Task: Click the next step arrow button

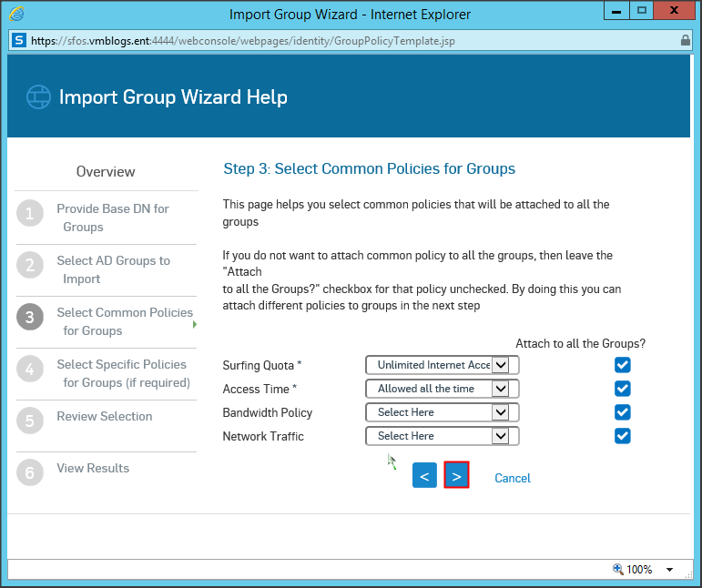Action: point(456,476)
